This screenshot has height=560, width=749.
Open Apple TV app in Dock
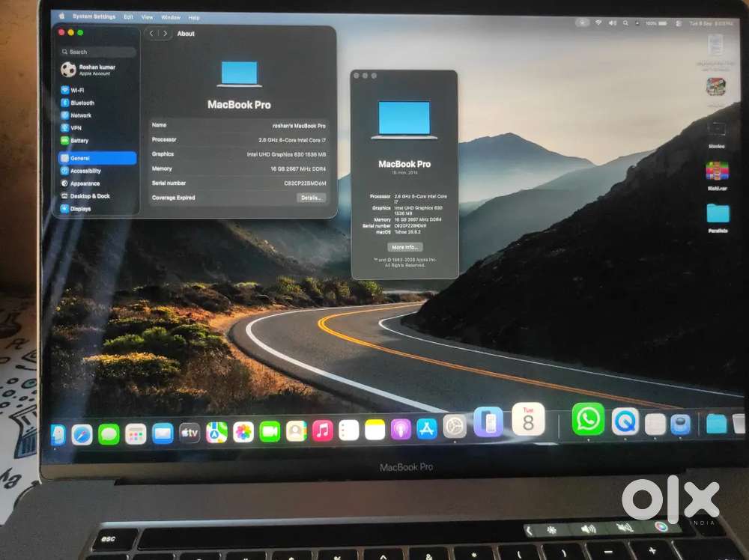[189, 433]
